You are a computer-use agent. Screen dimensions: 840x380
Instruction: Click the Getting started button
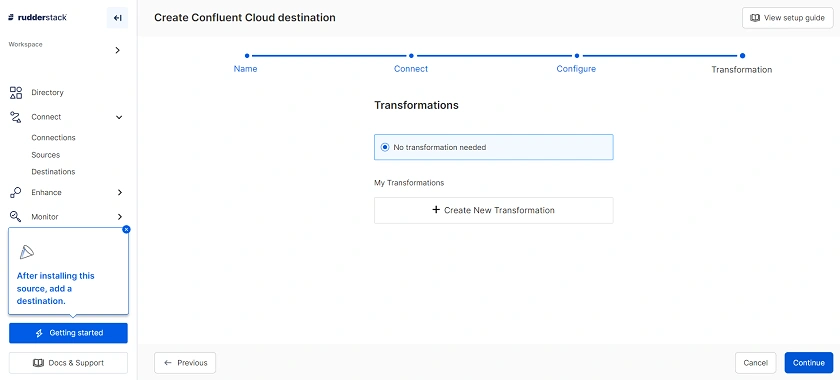pyautogui.click(x=69, y=333)
